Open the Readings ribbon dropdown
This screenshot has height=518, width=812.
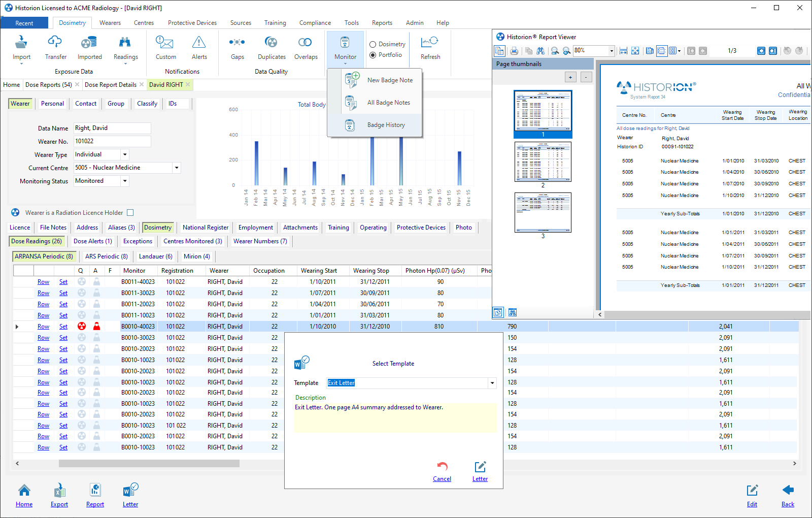coord(126,64)
